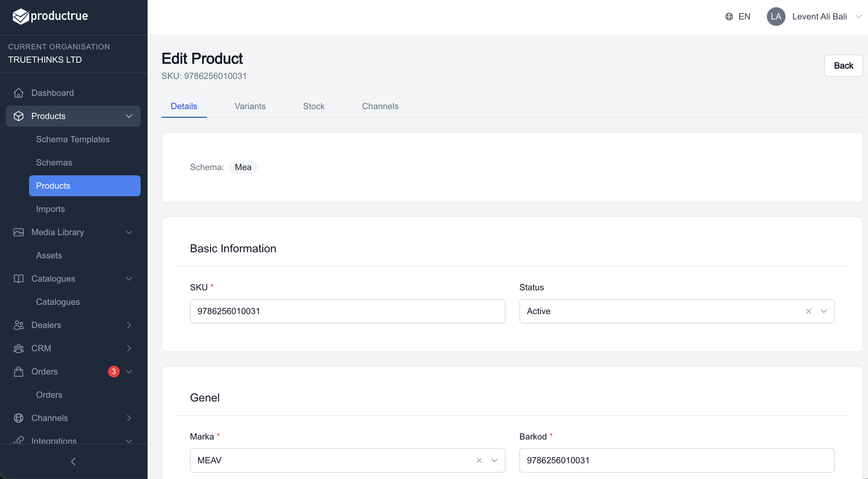Click the Channels globe icon

click(x=19, y=418)
